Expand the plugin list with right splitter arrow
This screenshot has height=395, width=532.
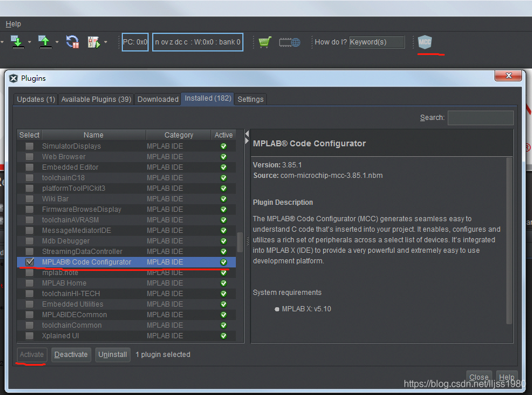pyautogui.click(x=247, y=141)
